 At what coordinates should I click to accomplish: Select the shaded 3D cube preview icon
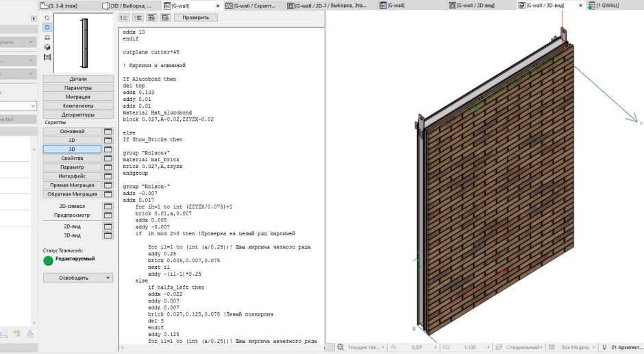coord(47,47)
